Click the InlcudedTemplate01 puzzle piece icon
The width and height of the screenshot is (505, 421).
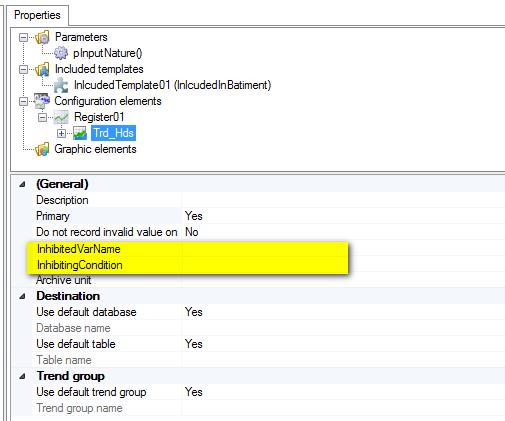[61, 85]
